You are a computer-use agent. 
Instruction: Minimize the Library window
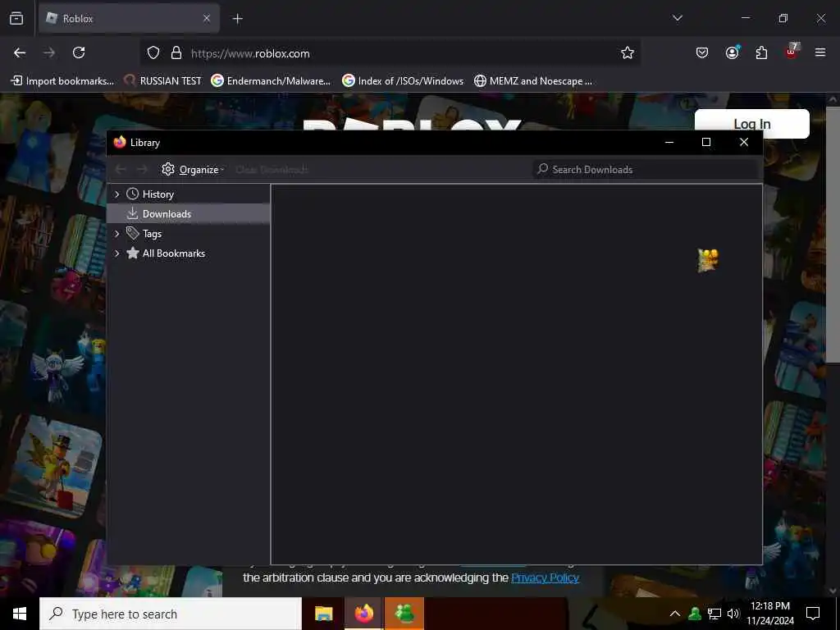pyautogui.click(x=669, y=142)
